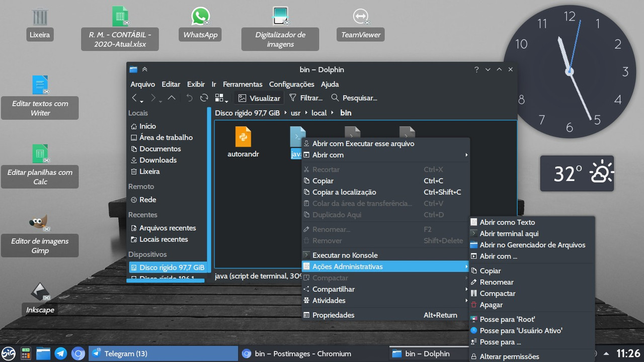Open the Ajuda menu

[x=330, y=84]
